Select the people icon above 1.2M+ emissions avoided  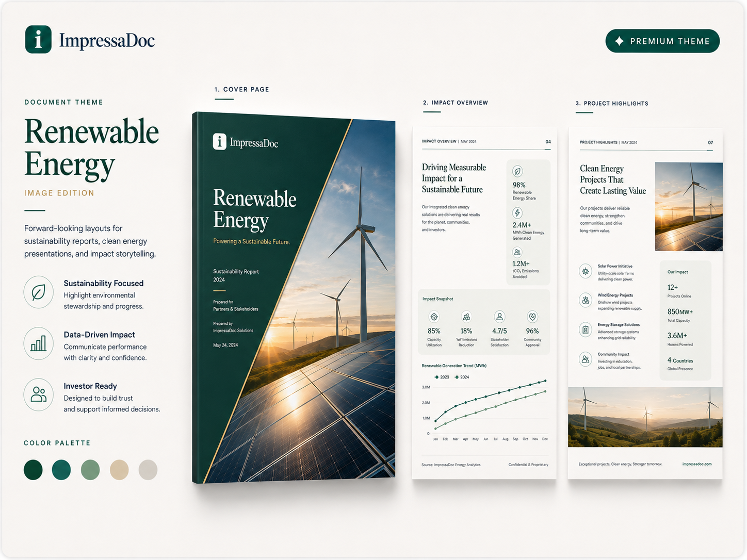[x=517, y=252]
